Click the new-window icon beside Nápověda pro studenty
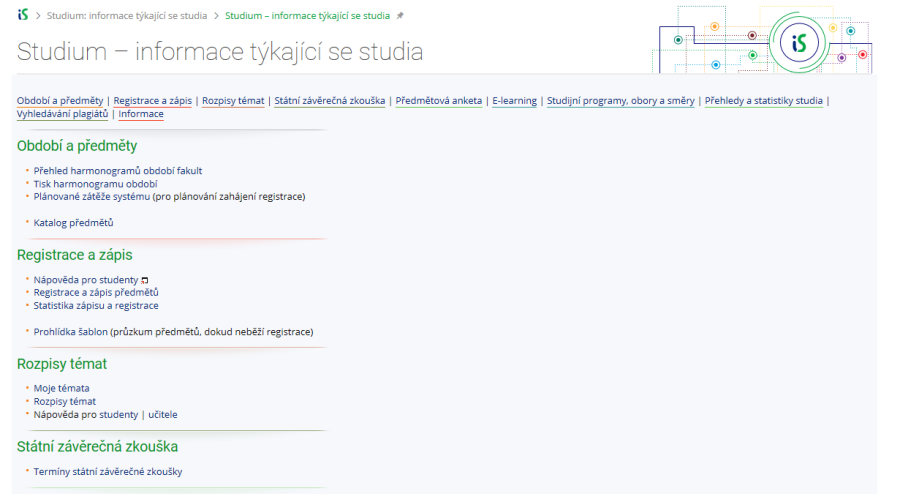The image size is (900, 494). point(145,280)
